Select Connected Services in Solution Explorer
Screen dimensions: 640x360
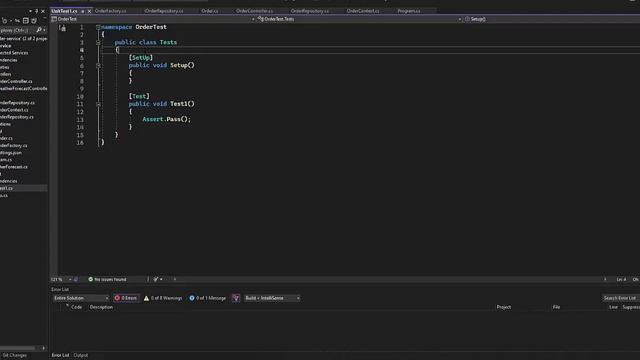coord(14,53)
